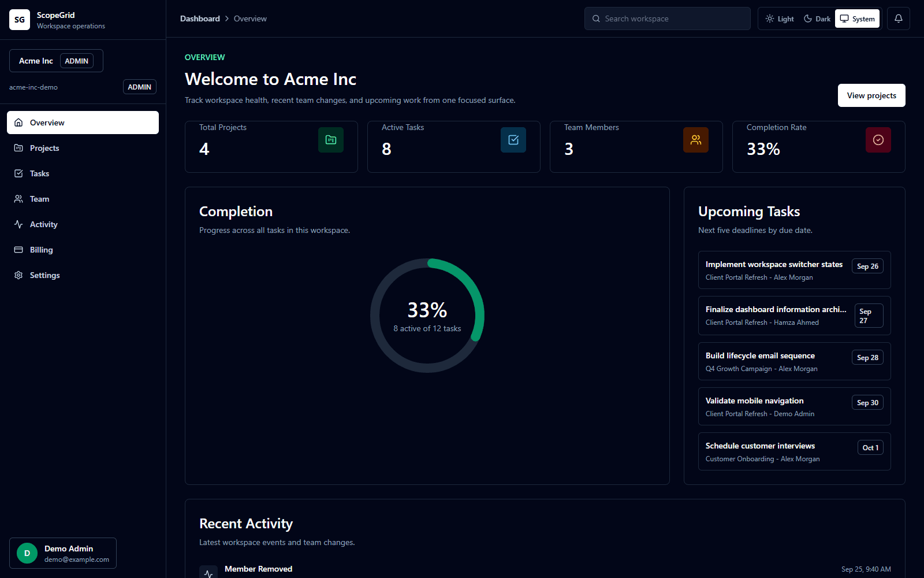Click the Overview breadcrumb text

(x=250, y=18)
